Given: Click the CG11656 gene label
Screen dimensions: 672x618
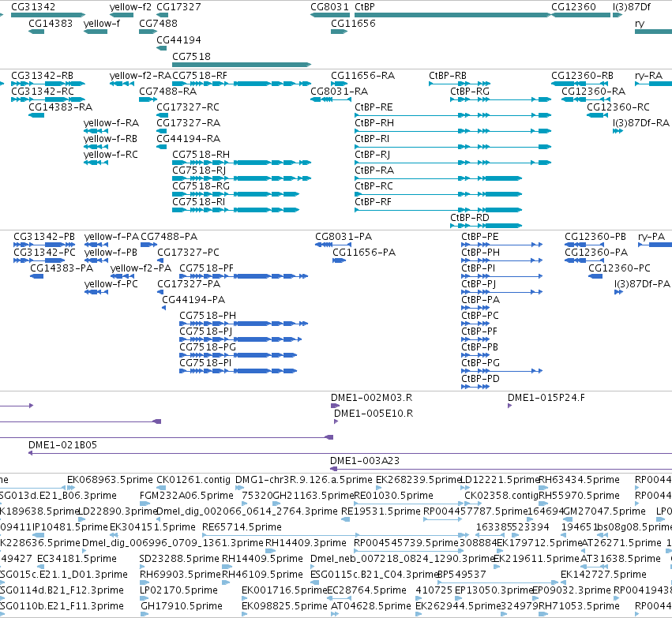Looking at the screenshot, I should point(353,24).
